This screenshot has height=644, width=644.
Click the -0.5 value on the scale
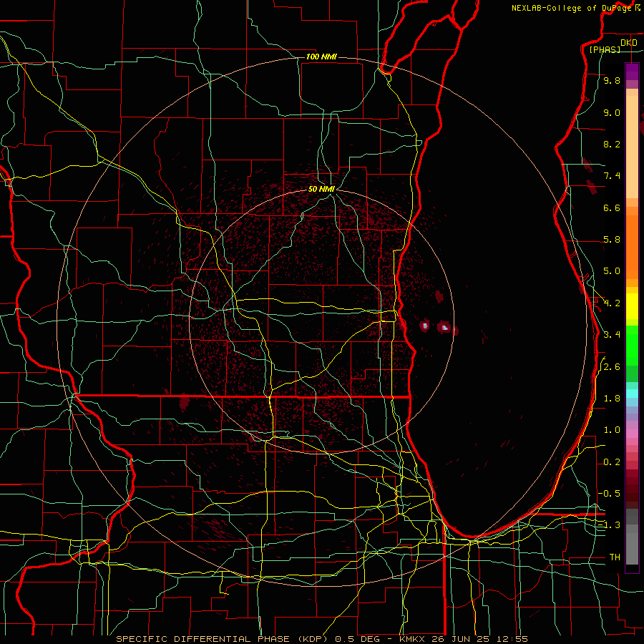point(609,494)
